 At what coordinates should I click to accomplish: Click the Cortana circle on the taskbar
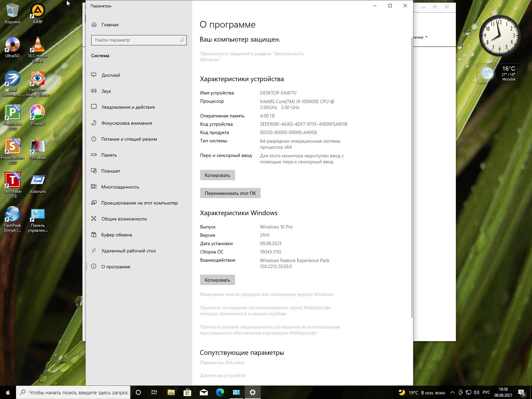click(x=138, y=392)
